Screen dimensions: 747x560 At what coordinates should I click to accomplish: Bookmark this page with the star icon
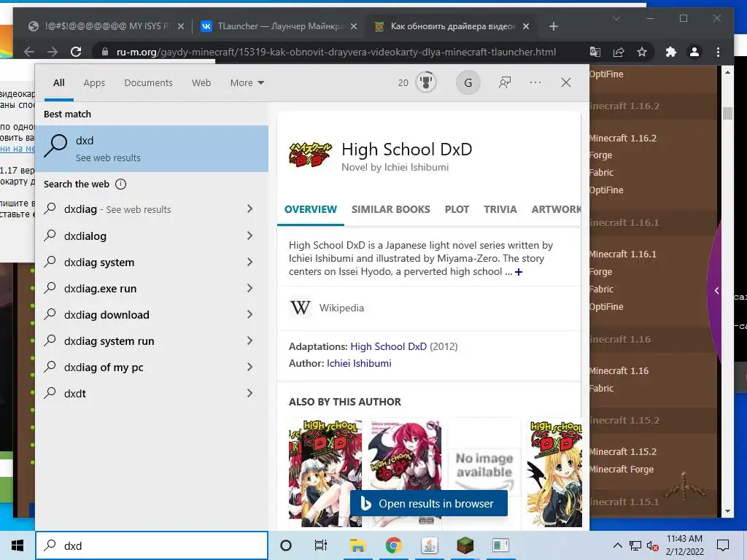pos(642,52)
